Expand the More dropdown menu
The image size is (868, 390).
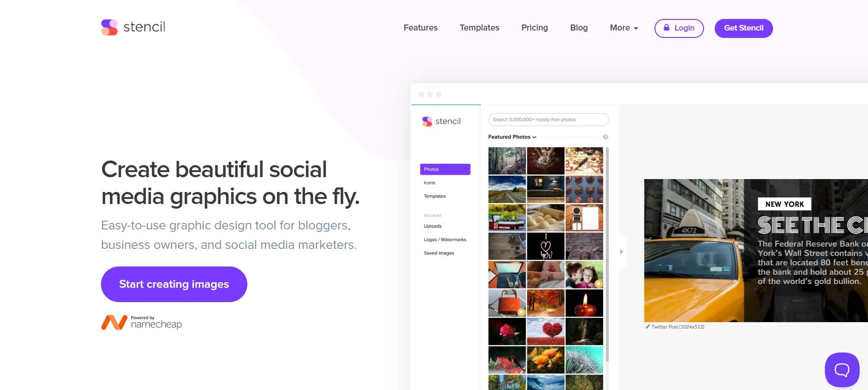[624, 28]
